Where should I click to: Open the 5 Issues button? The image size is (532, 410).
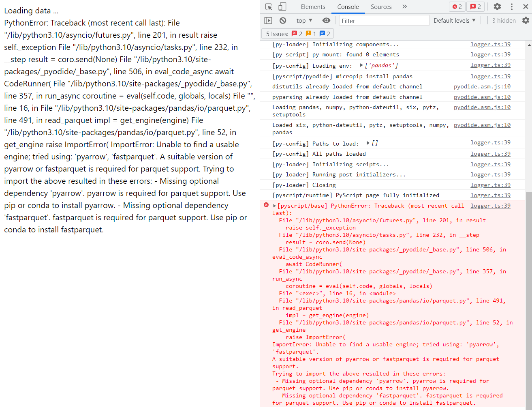(298, 34)
